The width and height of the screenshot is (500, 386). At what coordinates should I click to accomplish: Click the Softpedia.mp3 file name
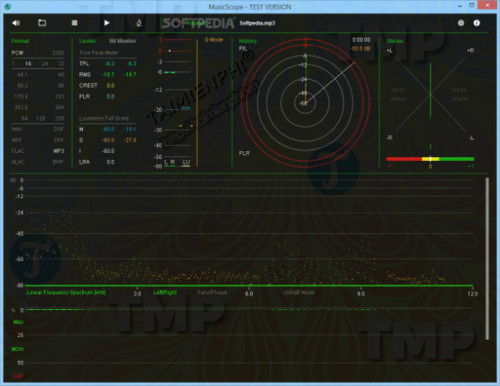pos(257,23)
